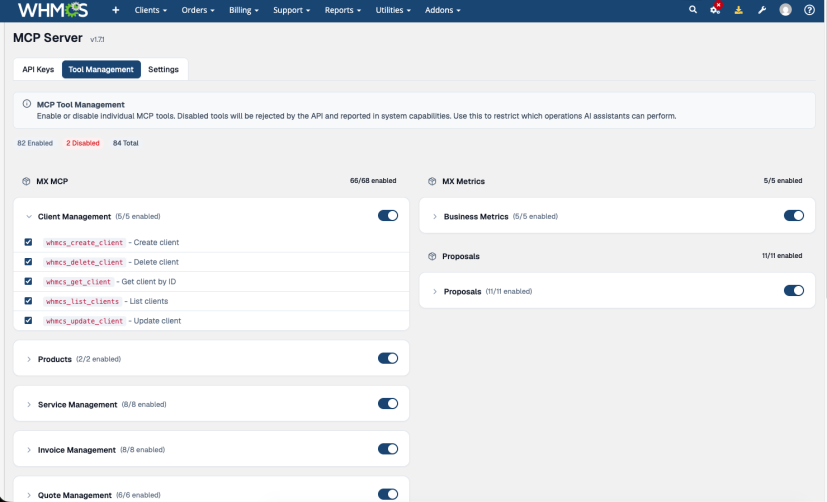This screenshot has width=827, height=502.
Task: Click the MCP Server page title
Action: point(48,38)
